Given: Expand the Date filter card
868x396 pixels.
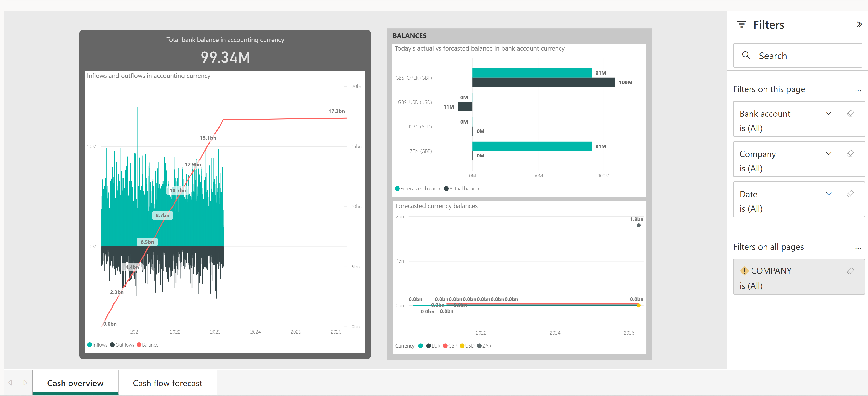Looking at the screenshot, I should point(828,194).
